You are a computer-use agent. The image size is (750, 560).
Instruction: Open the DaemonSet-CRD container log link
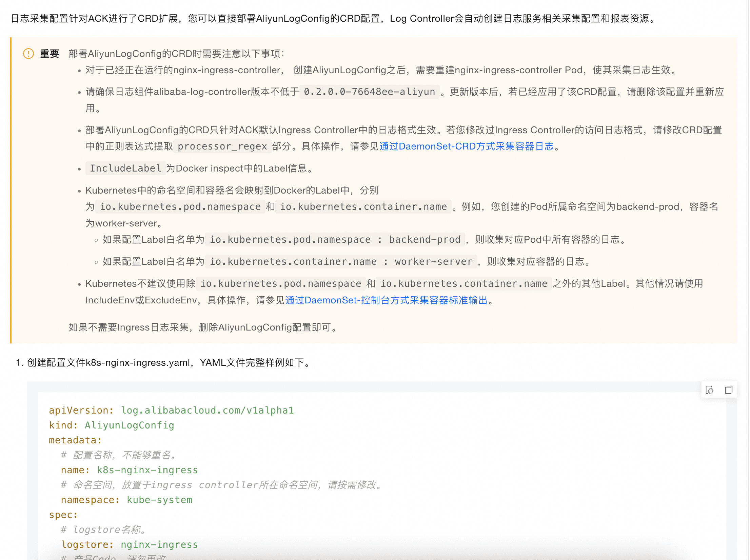[x=466, y=146]
